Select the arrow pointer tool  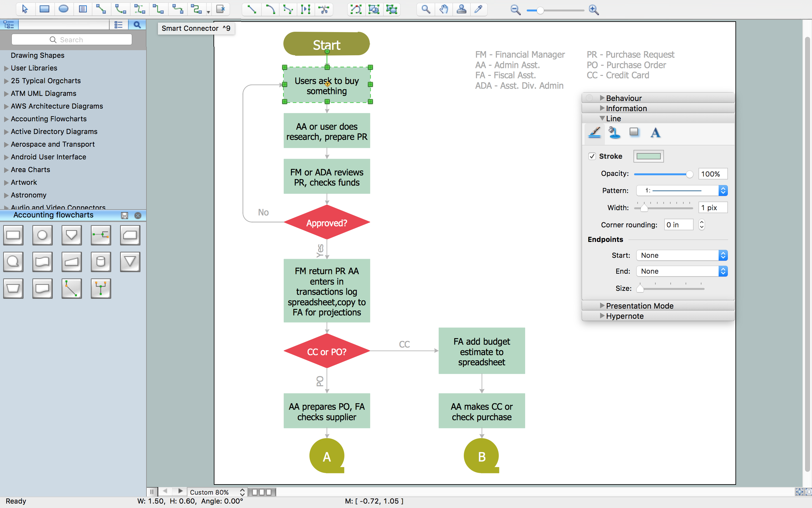(x=25, y=9)
